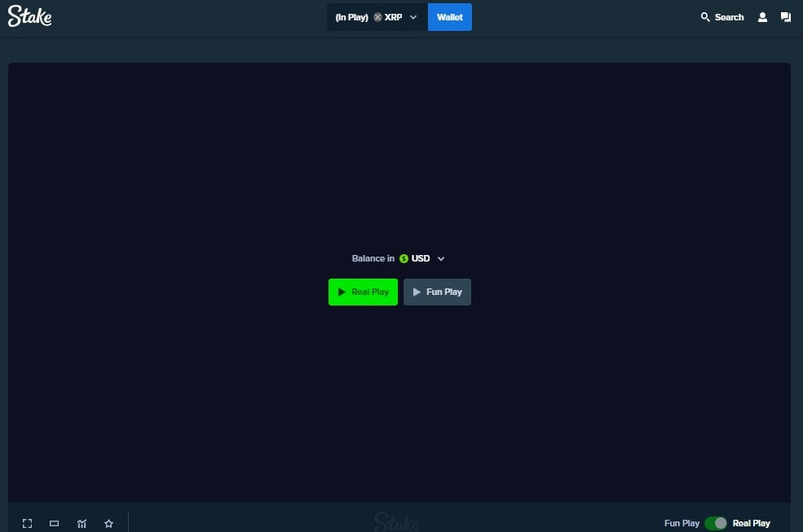The height and width of the screenshot is (532, 803).
Task: Click the green USD dollar coin icon
Action: click(x=404, y=258)
